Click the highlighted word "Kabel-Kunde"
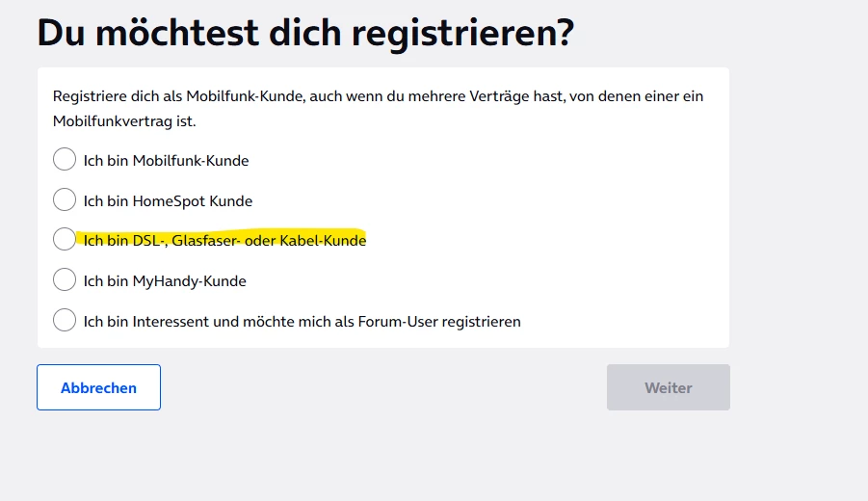Screen dimensions: 868x501 323,241
